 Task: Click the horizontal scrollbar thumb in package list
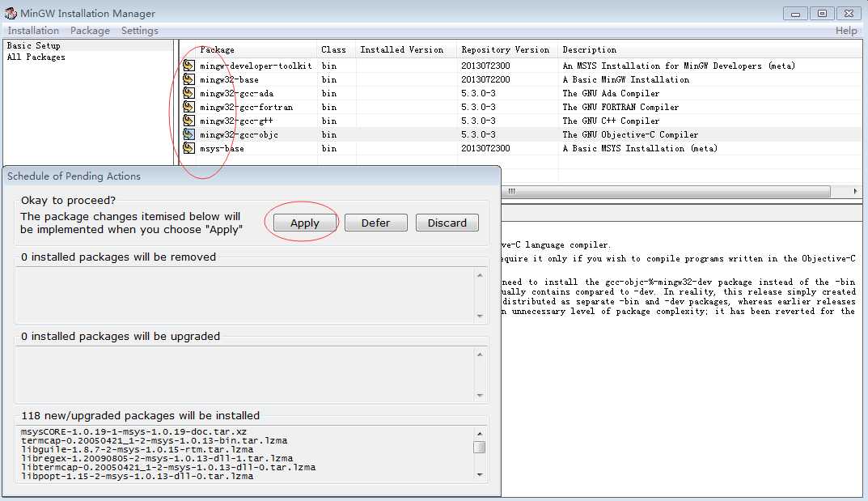[x=666, y=191]
